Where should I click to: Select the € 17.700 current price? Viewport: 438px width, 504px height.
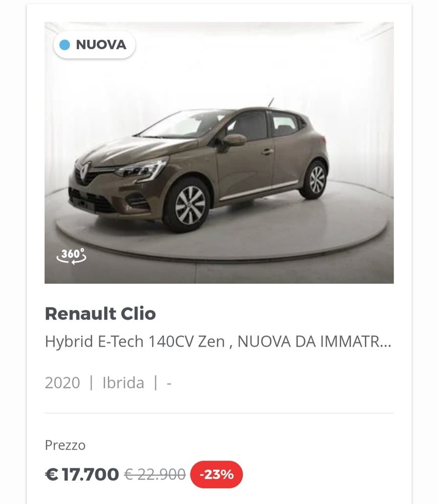[82, 474]
